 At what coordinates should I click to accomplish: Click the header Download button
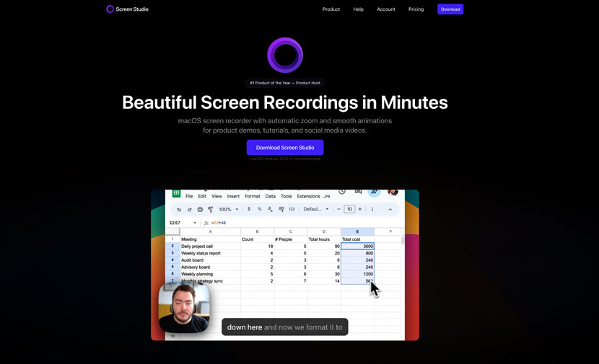pos(450,9)
